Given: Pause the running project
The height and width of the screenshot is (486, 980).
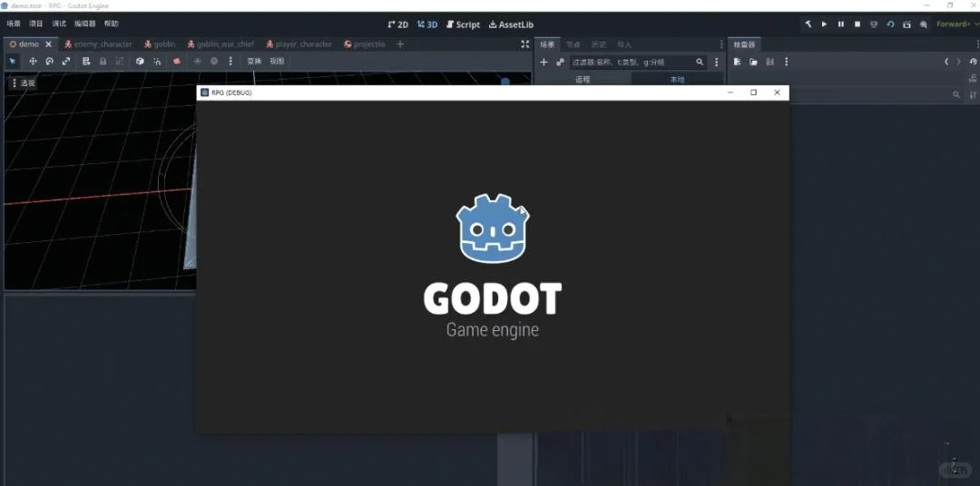Looking at the screenshot, I should click(x=840, y=24).
